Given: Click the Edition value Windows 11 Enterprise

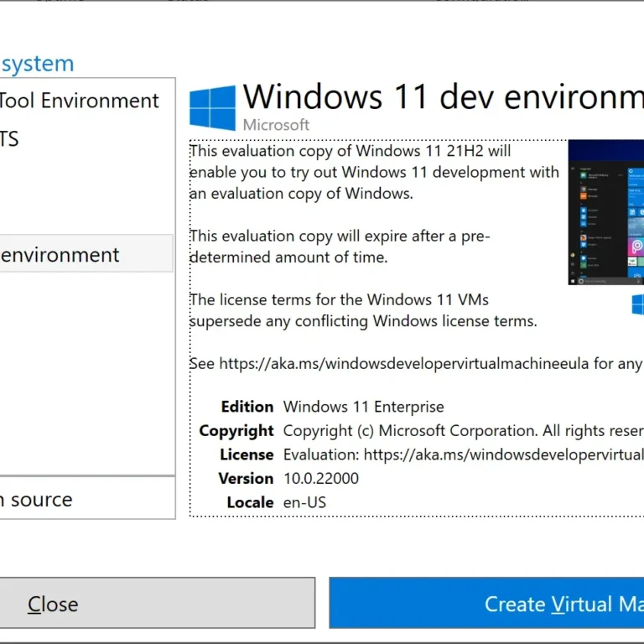Looking at the screenshot, I should pyautogui.click(x=363, y=407).
